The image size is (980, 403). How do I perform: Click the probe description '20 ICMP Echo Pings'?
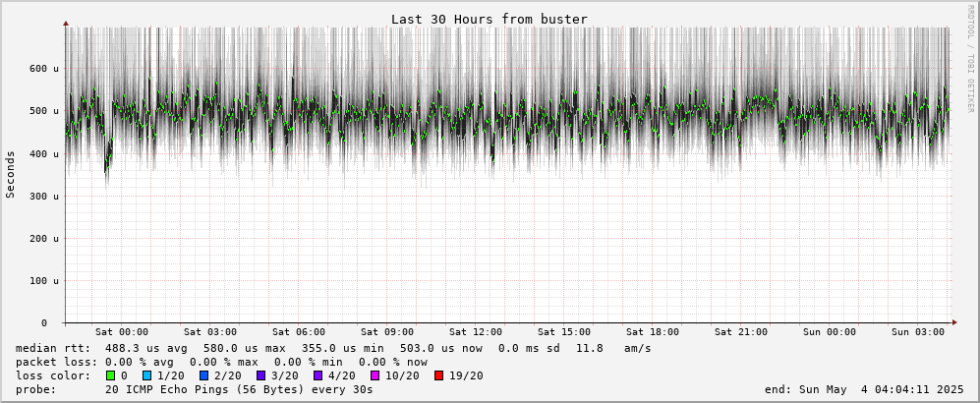[x=169, y=390]
